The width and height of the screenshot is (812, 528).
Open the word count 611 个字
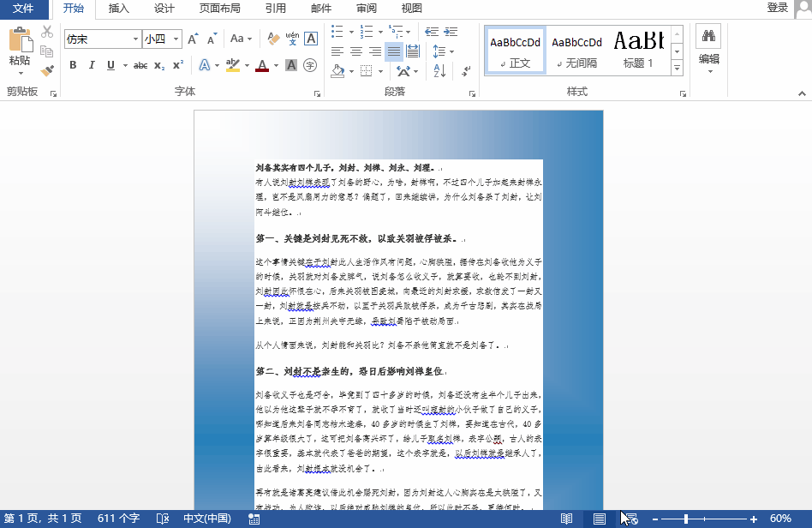pos(118,519)
